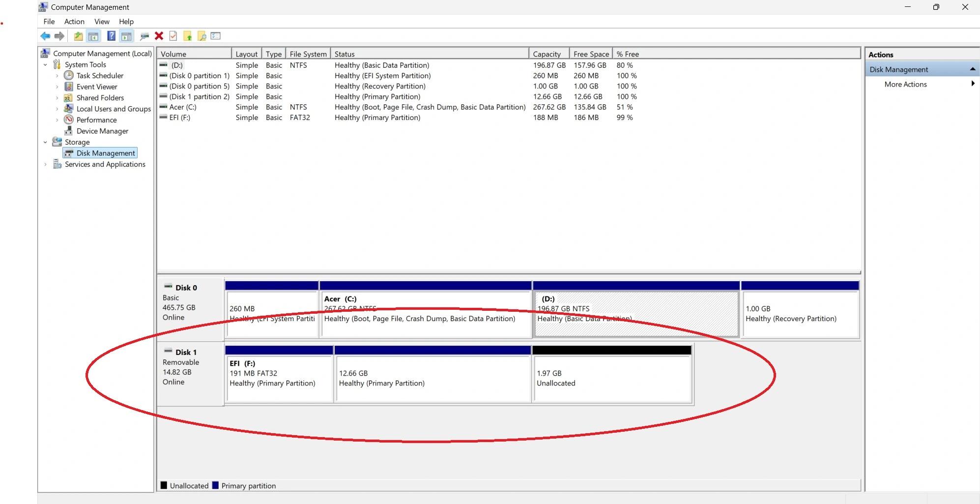Image resolution: width=980 pixels, height=504 pixels.
Task: Collapse Disk Management section in Actions pane
Action: 972,69
